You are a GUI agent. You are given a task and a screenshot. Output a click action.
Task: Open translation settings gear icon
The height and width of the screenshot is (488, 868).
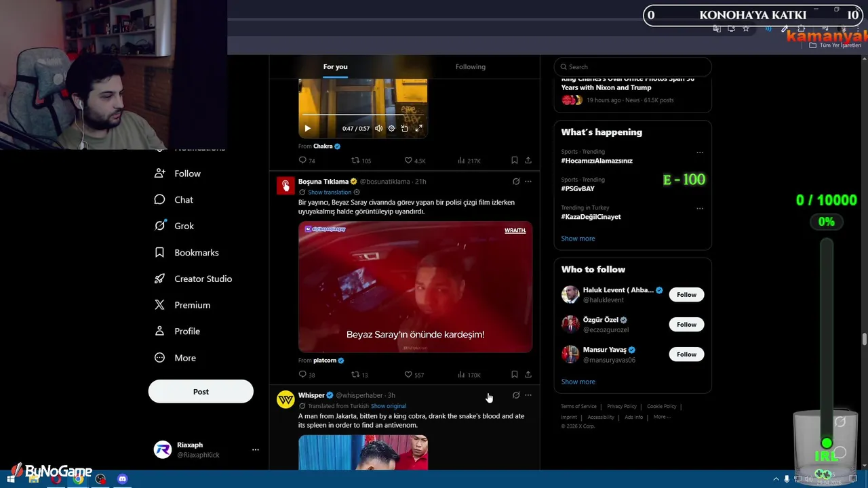coord(357,192)
